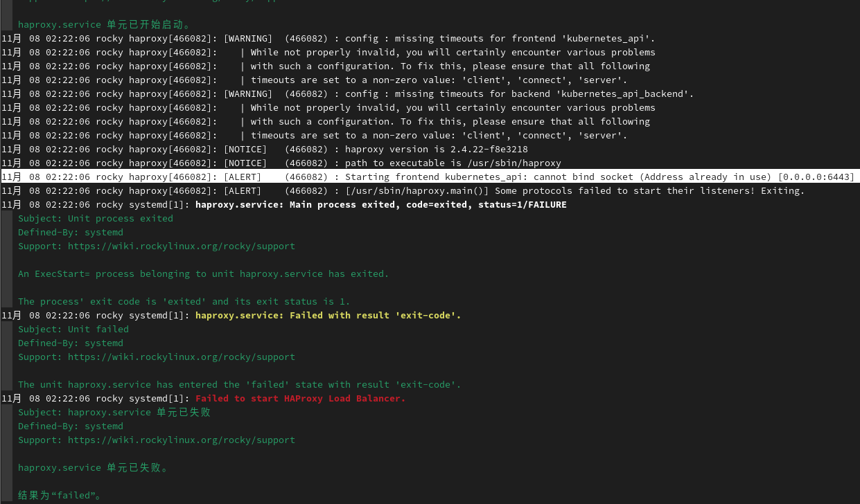Click red 'Failed to start HAProxy Load Balancer.' text
Screen dimensions: 860x504
pos(301,398)
